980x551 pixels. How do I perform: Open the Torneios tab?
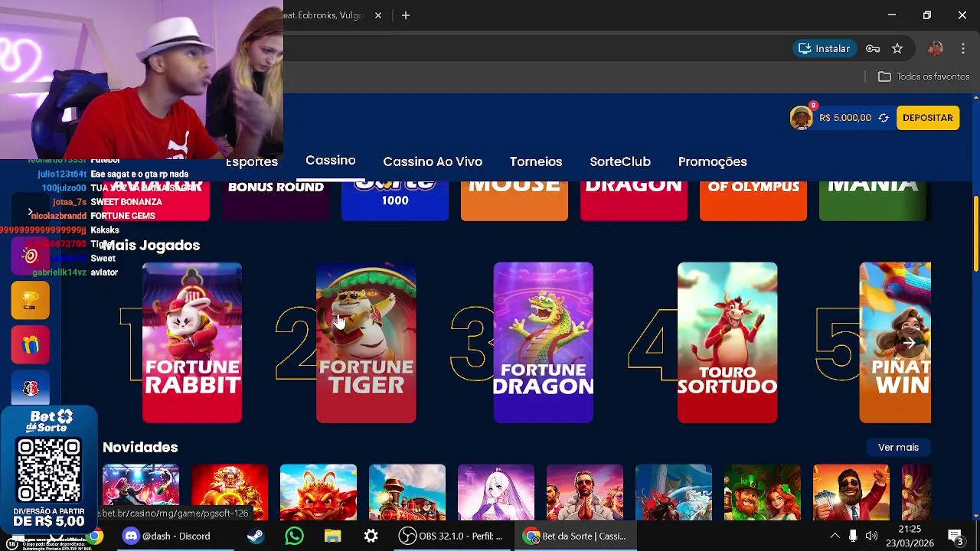536,161
